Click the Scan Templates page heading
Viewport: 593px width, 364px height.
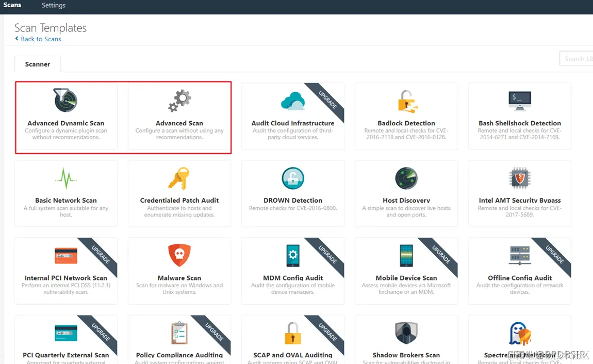click(51, 28)
